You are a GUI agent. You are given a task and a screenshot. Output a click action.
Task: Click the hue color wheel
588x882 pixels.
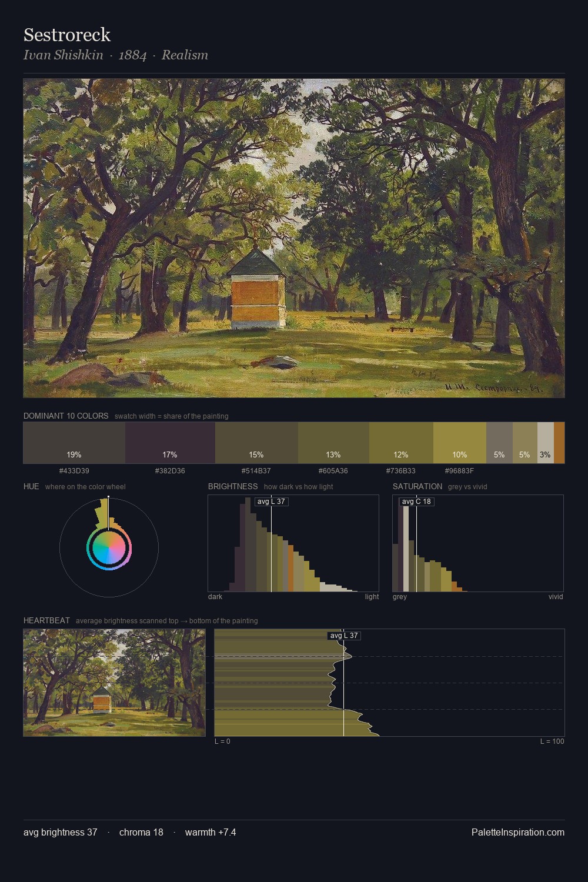pos(109,548)
